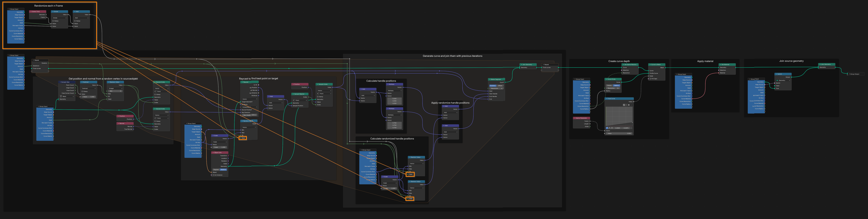The image size is (868, 219).
Task: Select auto-clamped handle icon in Float Curve
Action: click(612, 128)
